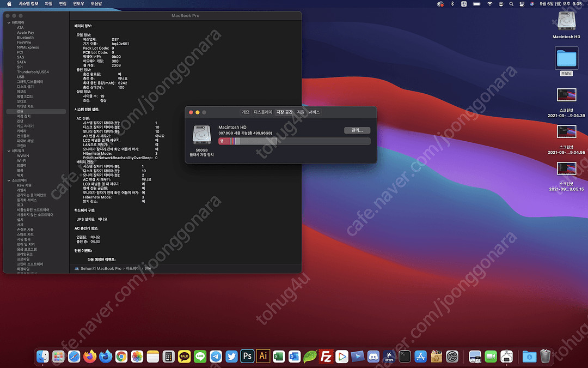This screenshot has height=368, width=588.
Task: Launch Illustrator from the dock
Action: 263,357
